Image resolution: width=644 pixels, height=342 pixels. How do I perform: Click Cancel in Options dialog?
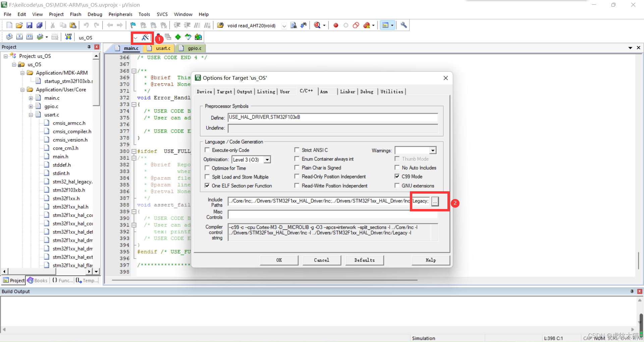(322, 260)
